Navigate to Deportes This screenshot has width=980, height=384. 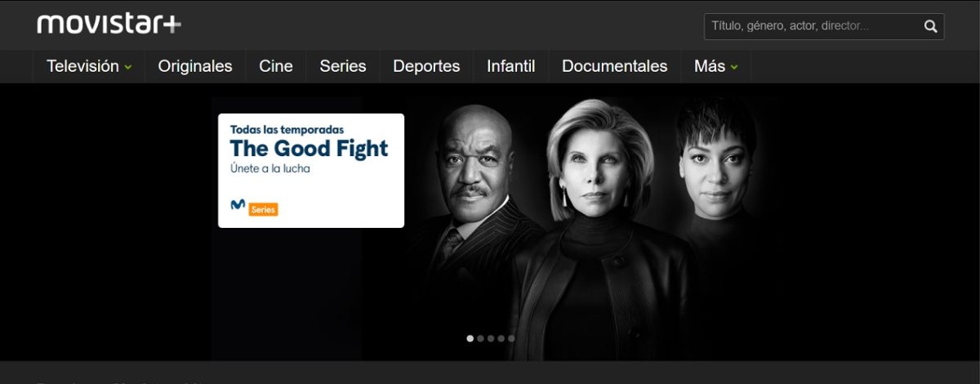[426, 66]
